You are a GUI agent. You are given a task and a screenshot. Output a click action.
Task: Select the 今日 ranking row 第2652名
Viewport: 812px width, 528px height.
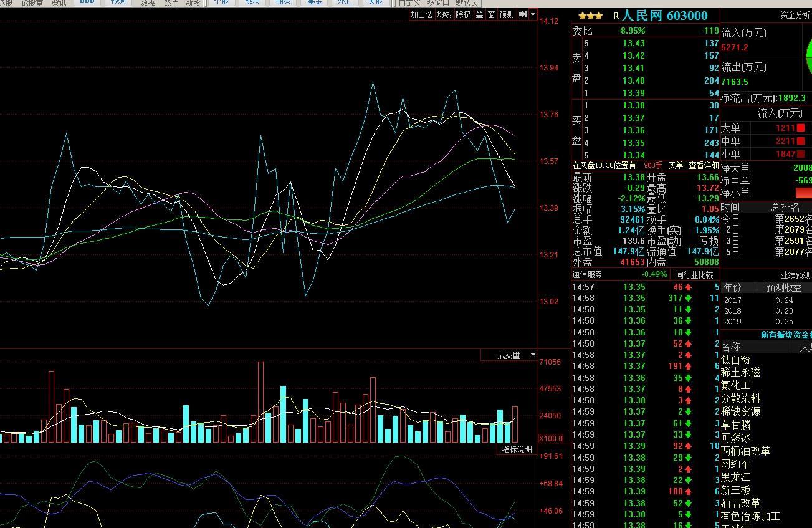tap(766, 219)
